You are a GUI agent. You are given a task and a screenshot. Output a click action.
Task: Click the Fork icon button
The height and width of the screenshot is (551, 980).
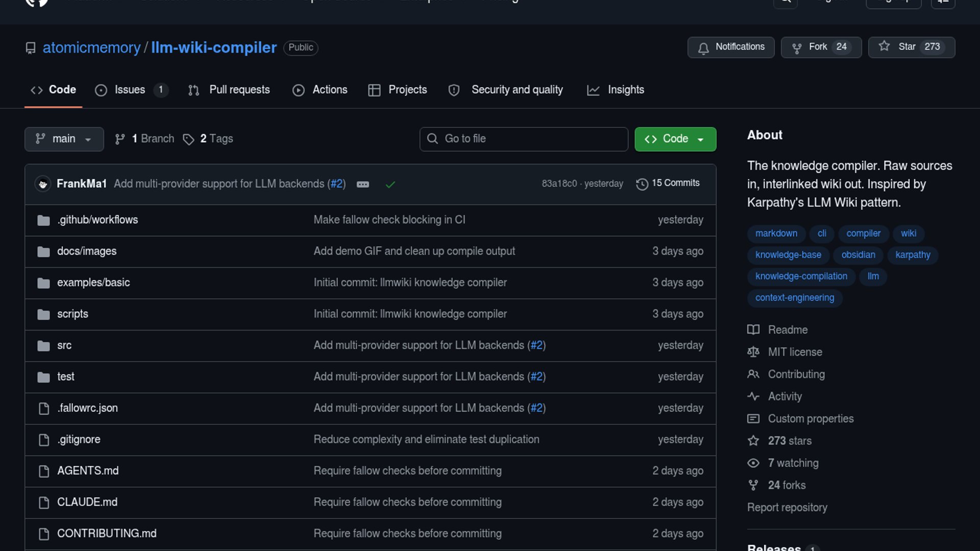coord(796,47)
